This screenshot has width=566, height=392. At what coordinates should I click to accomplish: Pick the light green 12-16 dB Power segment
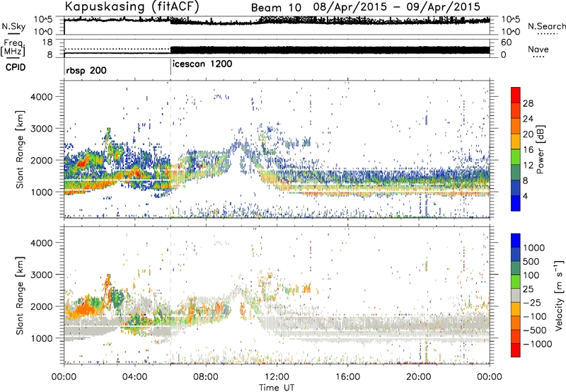coord(516,157)
